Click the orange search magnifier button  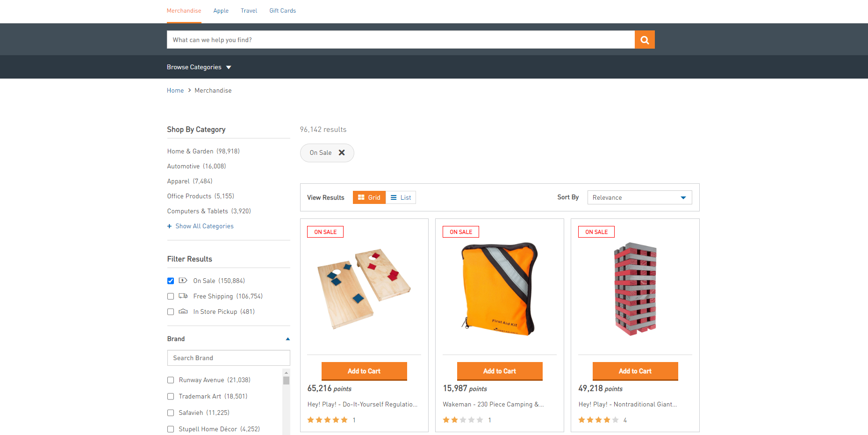tap(644, 40)
